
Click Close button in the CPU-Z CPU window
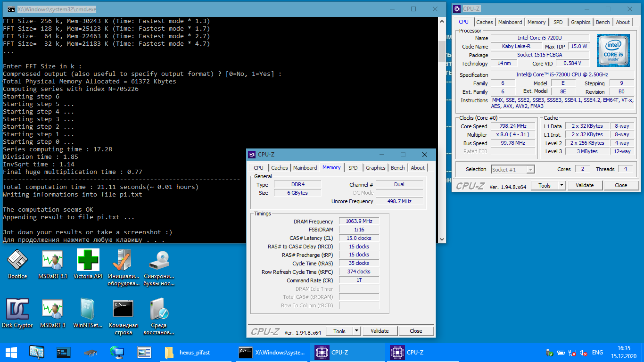tap(621, 185)
